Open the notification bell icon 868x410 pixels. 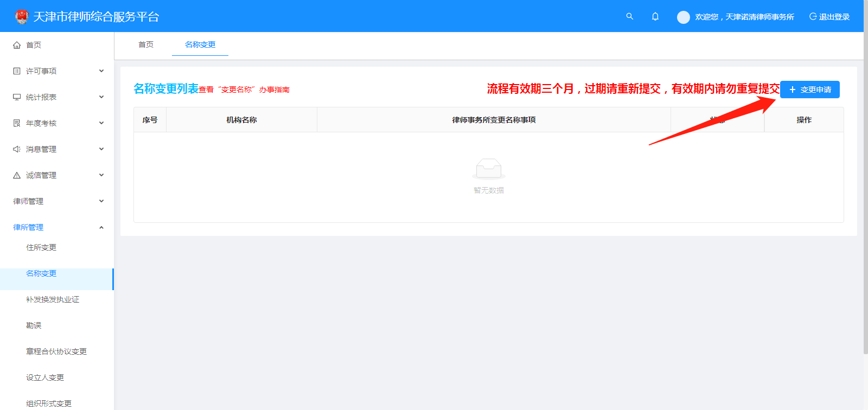tap(655, 16)
